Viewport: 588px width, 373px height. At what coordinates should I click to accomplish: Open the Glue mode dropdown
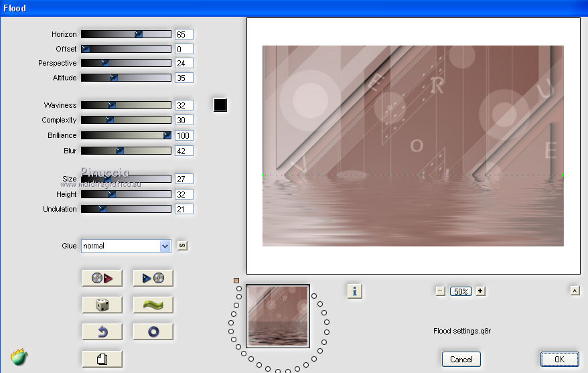pos(126,246)
